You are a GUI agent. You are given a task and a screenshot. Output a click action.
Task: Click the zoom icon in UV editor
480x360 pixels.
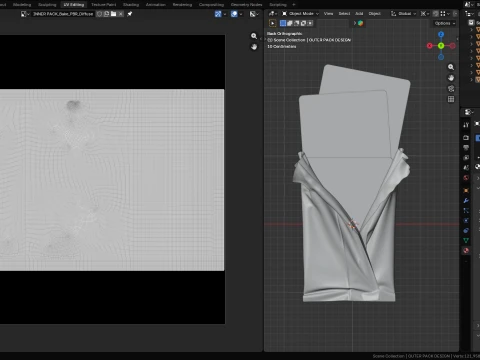point(254,36)
